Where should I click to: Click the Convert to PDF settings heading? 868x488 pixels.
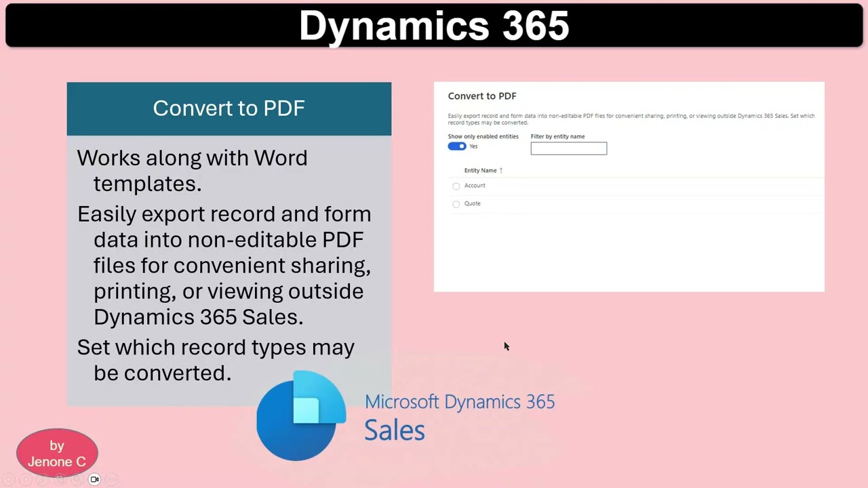(x=482, y=96)
